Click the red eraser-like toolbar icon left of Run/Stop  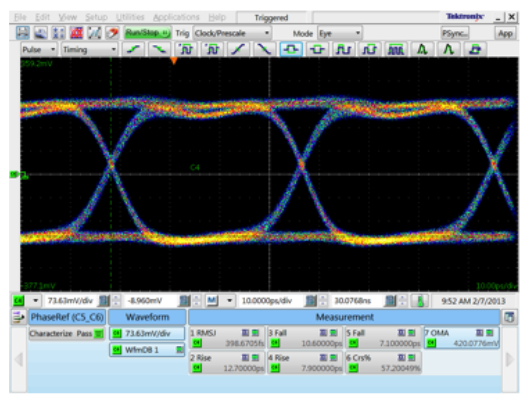point(112,33)
